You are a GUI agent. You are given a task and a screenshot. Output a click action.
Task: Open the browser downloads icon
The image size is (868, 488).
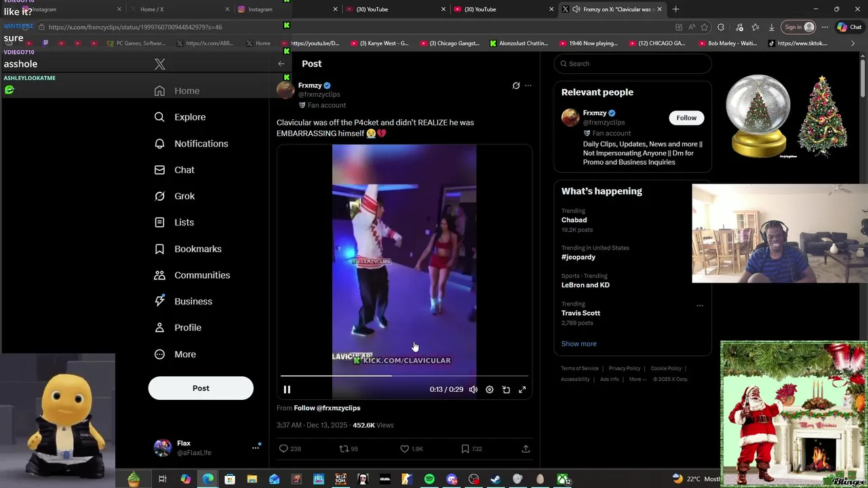(x=771, y=27)
